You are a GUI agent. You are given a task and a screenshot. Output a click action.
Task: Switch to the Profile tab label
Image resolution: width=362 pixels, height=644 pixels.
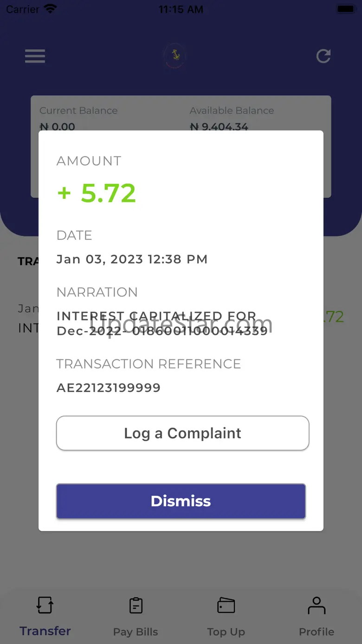click(317, 632)
